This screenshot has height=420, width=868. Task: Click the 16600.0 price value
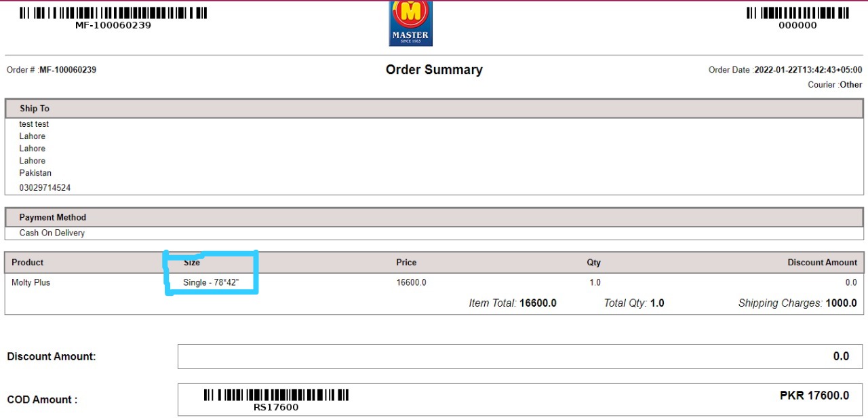pyautogui.click(x=412, y=283)
